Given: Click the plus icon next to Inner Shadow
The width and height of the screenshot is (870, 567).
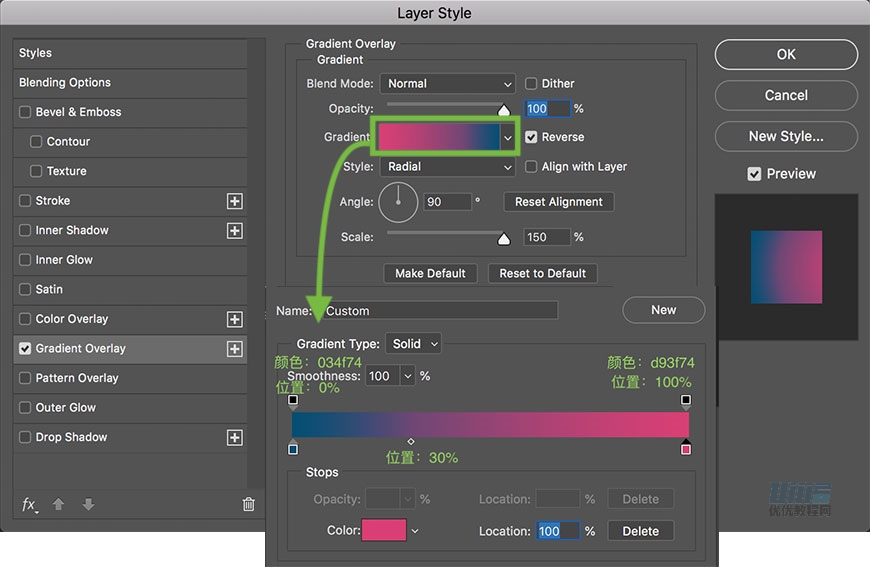Looking at the screenshot, I should tap(234, 231).
